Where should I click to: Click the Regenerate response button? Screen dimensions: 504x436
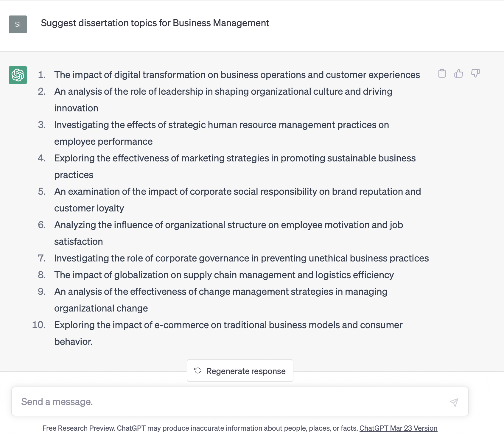coord(240,371)
